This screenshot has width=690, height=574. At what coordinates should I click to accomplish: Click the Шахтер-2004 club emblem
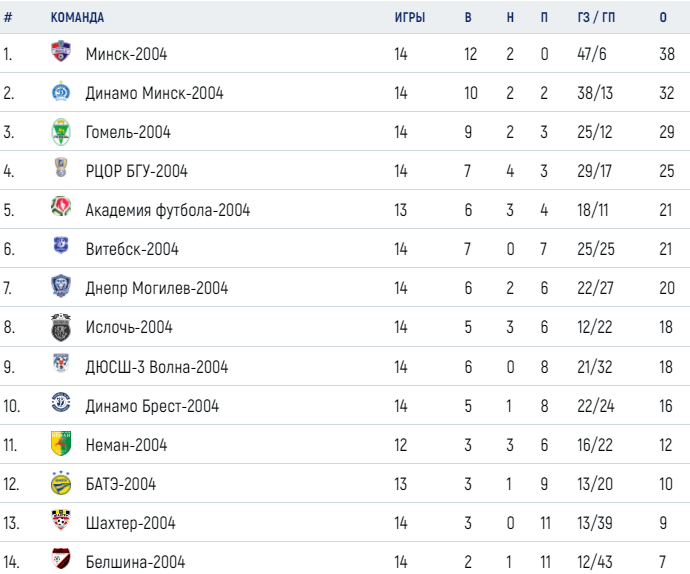pos(61,520)
